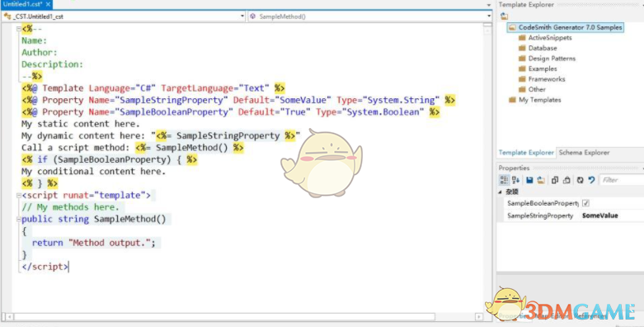Click the SomeValue property value field

[613, 216]
